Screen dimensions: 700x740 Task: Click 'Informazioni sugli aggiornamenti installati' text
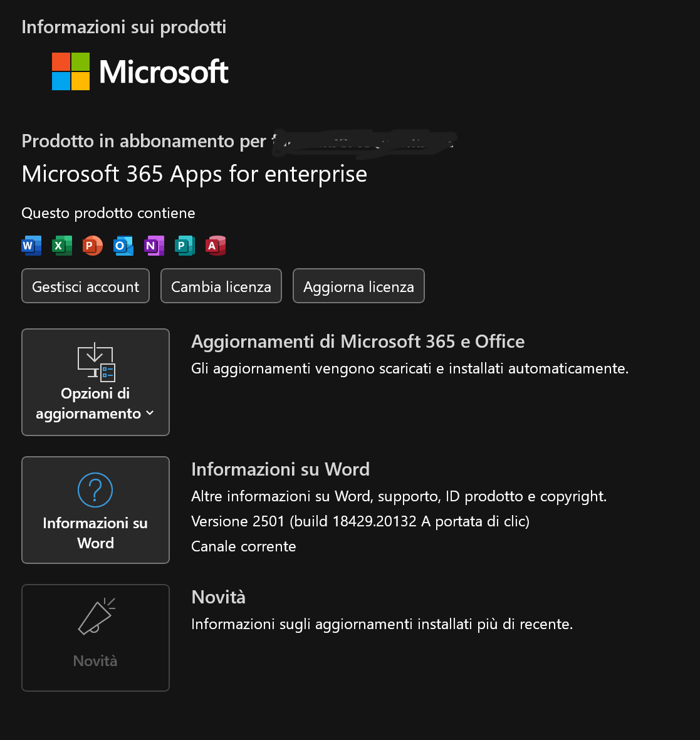[382, 624]
